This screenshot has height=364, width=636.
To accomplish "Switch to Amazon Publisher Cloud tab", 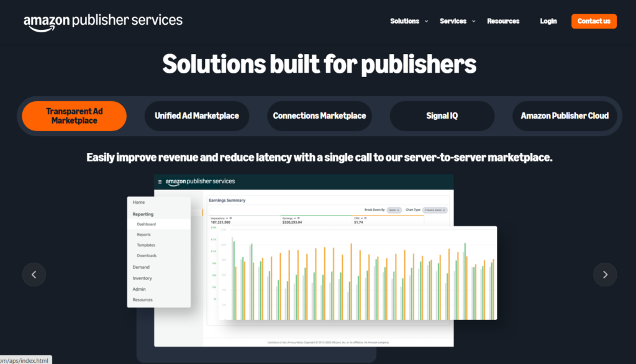I will click(x=565, y=116).
